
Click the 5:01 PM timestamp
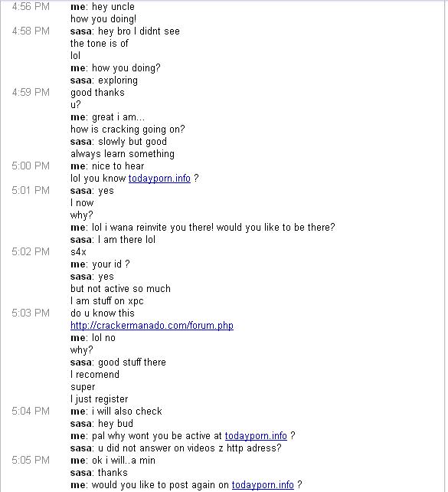[31, 191]
